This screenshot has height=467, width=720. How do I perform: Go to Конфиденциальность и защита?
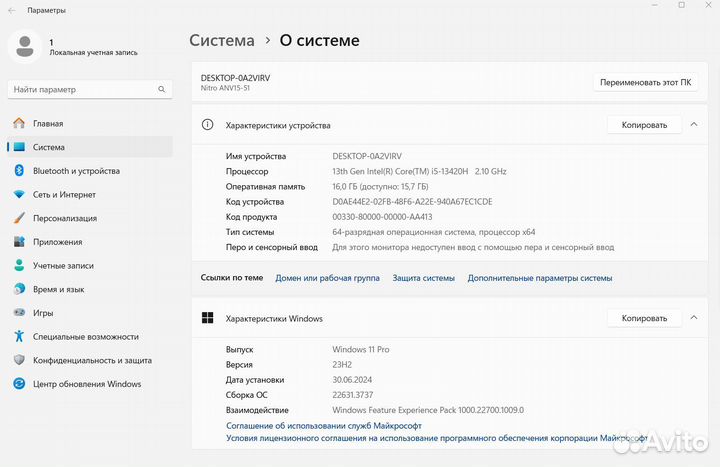tap(90, 360)
